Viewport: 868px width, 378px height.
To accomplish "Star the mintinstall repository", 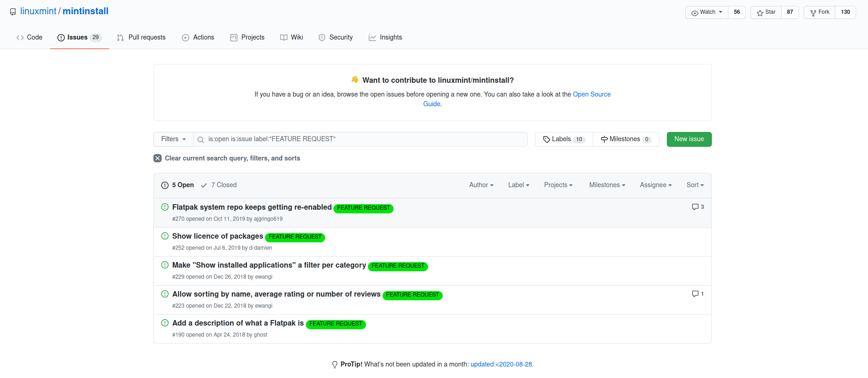I will point(766,12).
